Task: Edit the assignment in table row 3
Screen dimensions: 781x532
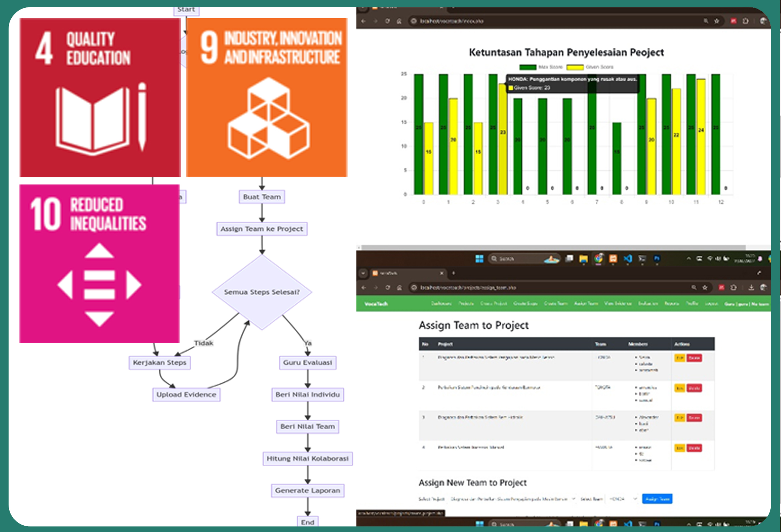Action: click(x=679, y=418)
